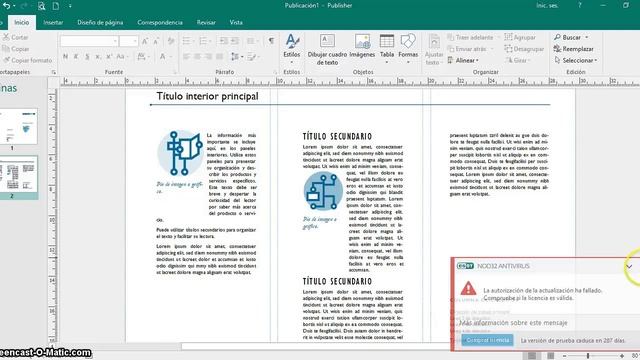Image resolution: width=640 pixels, height=360 pixels.
Task: Open the change case Aa dropdown
Action: coord(122,56)
